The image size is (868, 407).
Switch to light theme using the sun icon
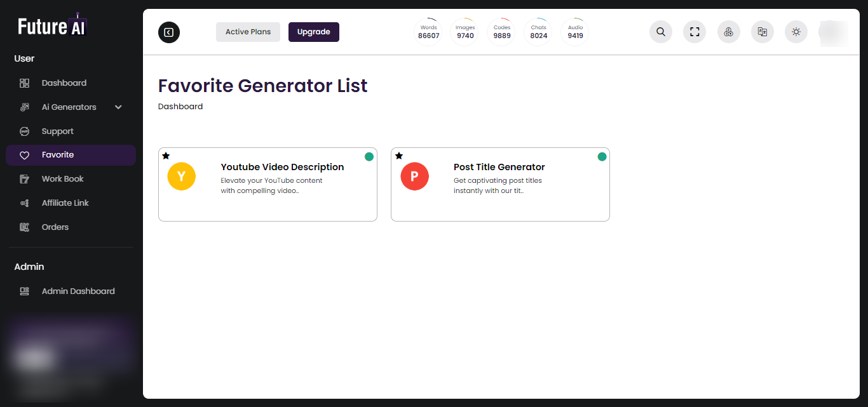(x=796, y=31)
